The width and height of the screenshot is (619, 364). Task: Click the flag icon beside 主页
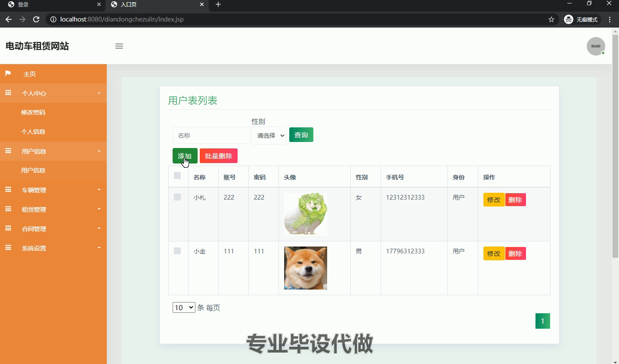pos(8,74)
